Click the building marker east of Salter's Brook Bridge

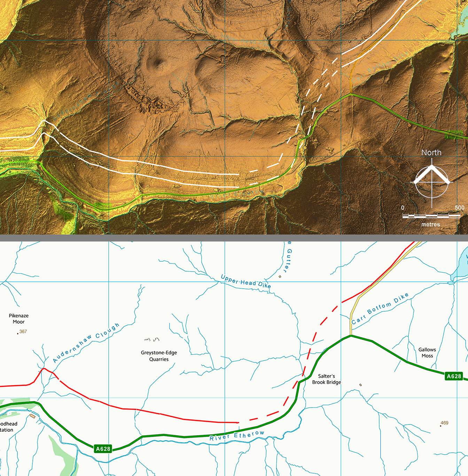tap(360, 385)
